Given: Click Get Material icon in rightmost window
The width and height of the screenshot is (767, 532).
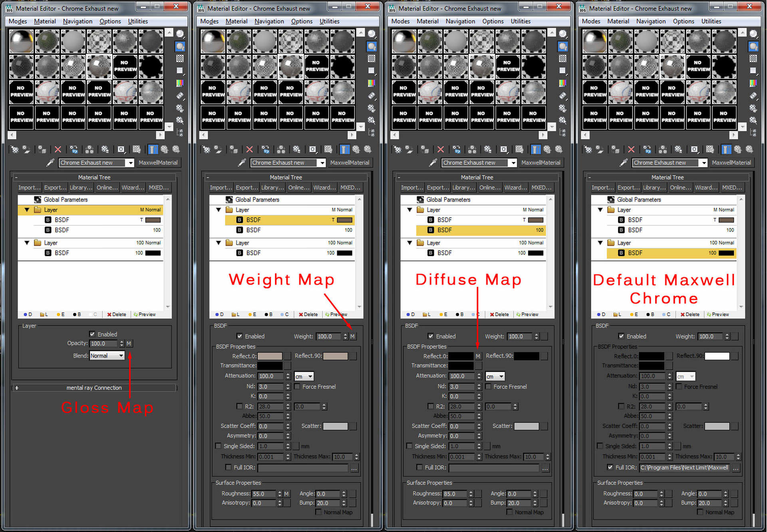Looking at the screenshot, I should (588, 149).
